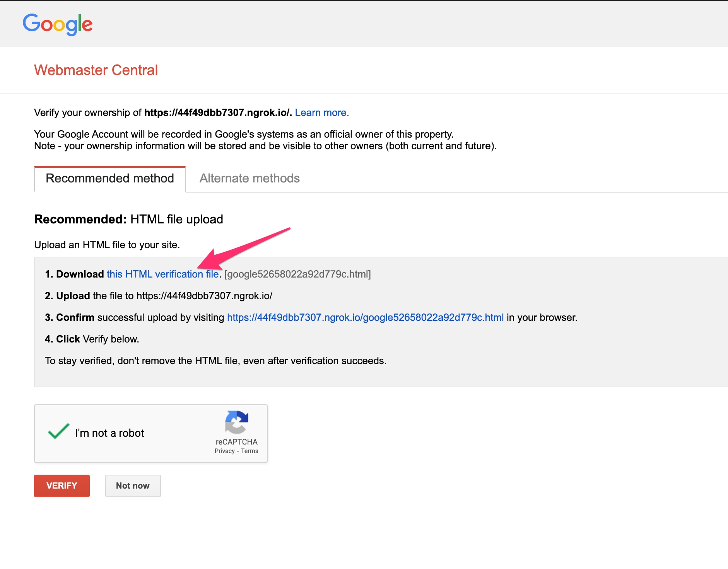Screen dimensions: 728x569
Task: Click the upload destination URL in step 2
Action: (x=204, y=296)
